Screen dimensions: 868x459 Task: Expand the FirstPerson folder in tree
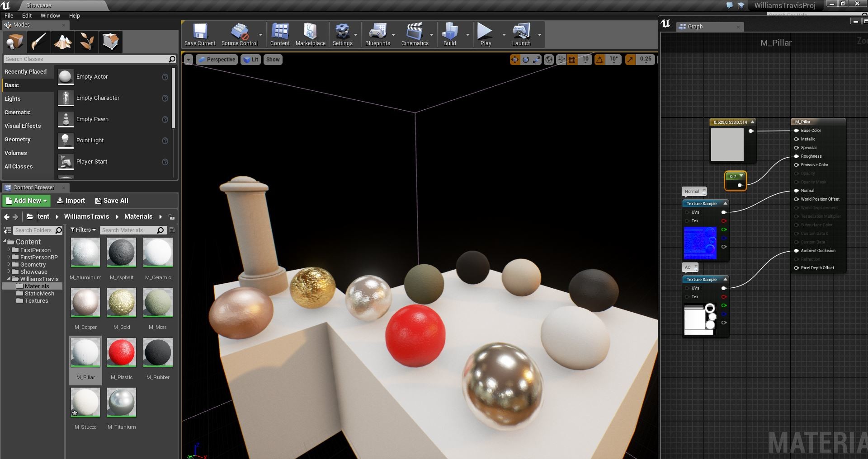[x=9, y=250]
